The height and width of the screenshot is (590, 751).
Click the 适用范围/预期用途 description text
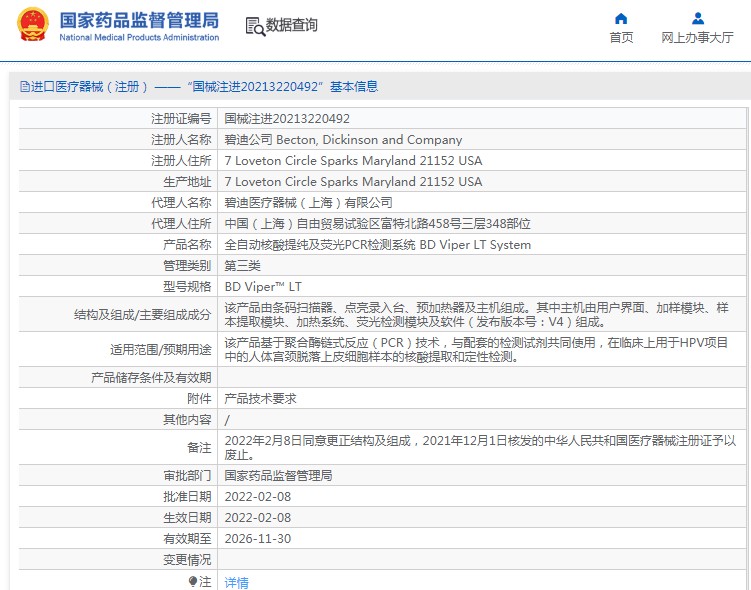477,350
